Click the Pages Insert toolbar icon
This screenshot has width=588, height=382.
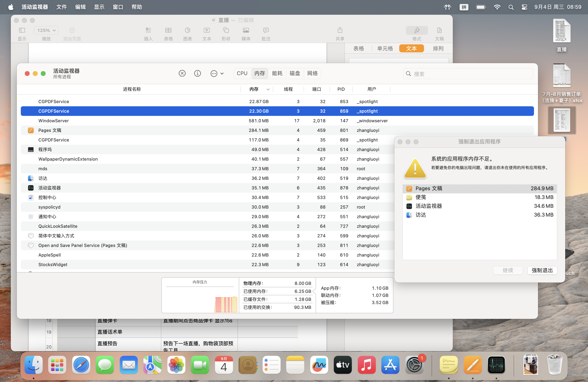[x=148, y=30]
